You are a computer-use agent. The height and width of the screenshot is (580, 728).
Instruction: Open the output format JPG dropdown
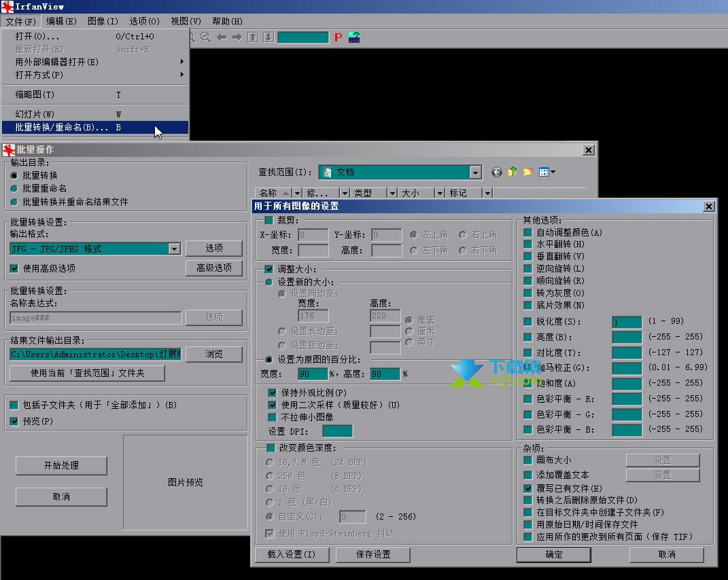coord(174,249)
